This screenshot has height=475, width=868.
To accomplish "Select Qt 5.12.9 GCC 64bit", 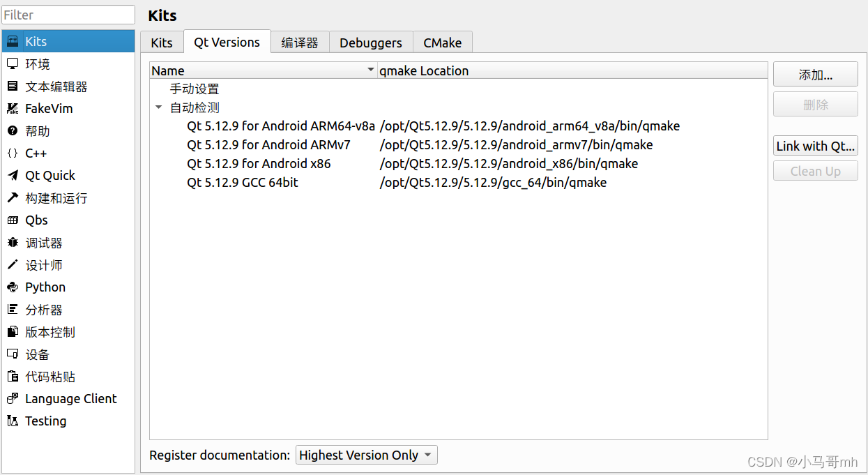I will click(x=243, y=183).
